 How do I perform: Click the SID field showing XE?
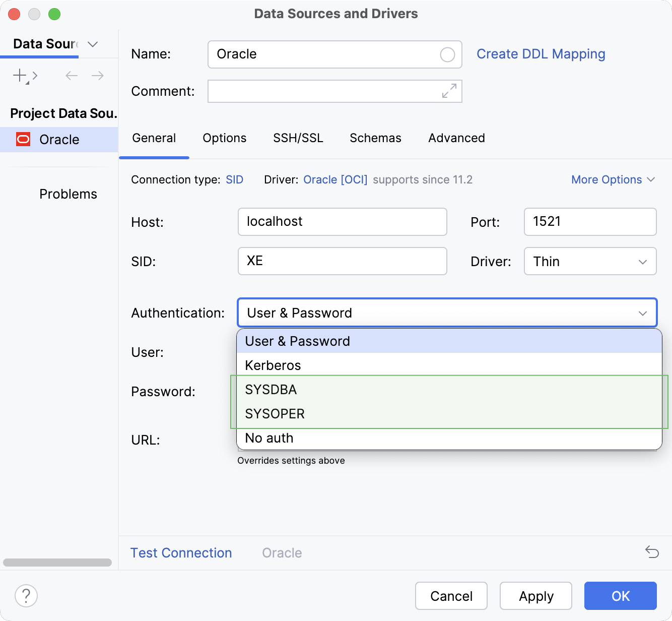coord(343,261)
